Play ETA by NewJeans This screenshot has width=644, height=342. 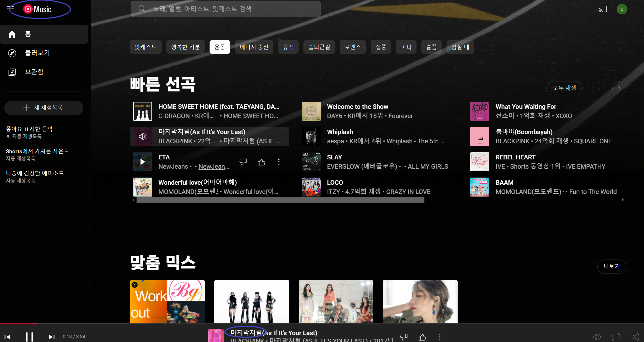click(143, 162)
